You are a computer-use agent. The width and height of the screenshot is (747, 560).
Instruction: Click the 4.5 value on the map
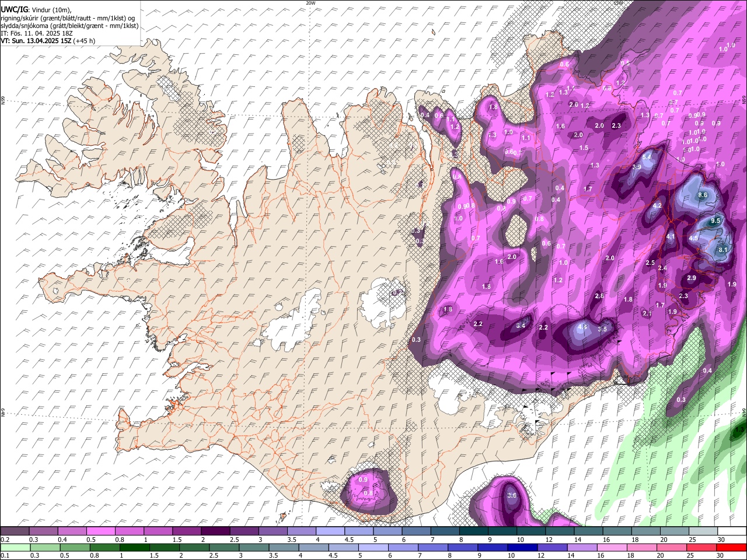[694, 239]
